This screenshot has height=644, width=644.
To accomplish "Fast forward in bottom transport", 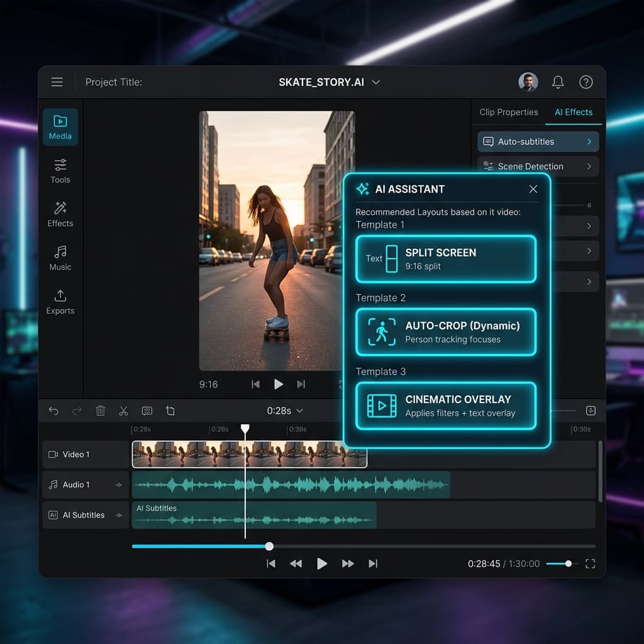I will pyautogui.click(x=348, y=563).
